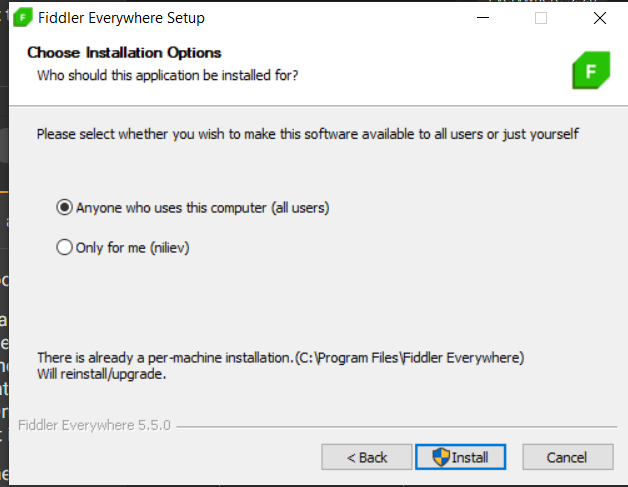
Task: Click the UAC shield icon on Install
Action: [441, 457]
